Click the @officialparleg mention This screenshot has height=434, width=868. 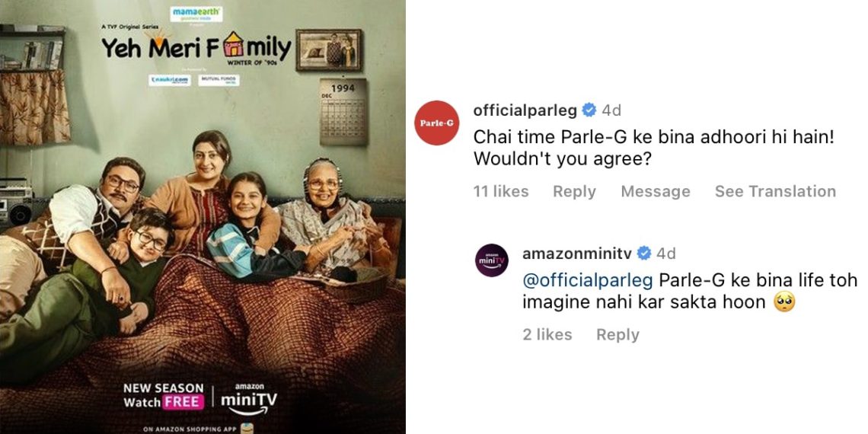click(587, 281)
